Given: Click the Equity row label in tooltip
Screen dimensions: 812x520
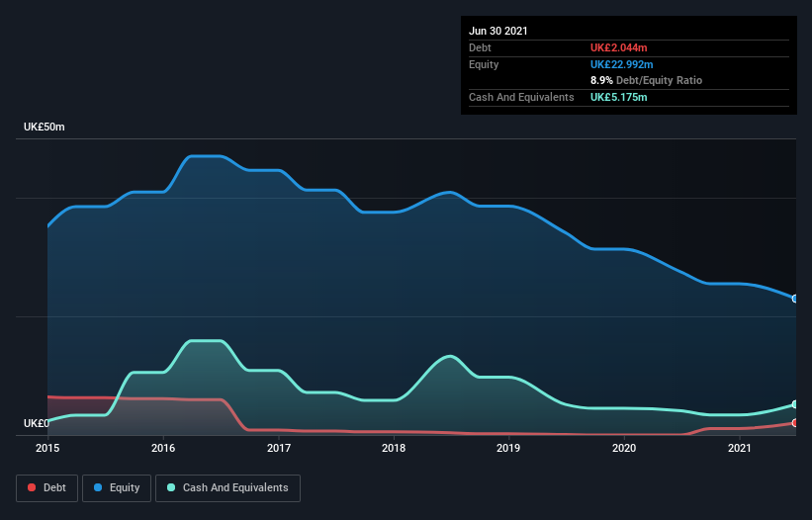Looking at the screenshot, I should 484,64.
